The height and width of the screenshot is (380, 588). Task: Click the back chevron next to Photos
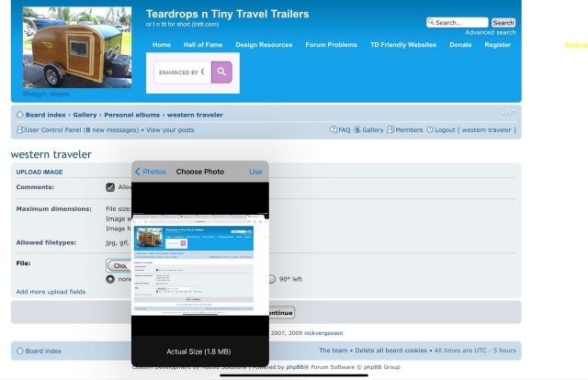click(137, 172)
